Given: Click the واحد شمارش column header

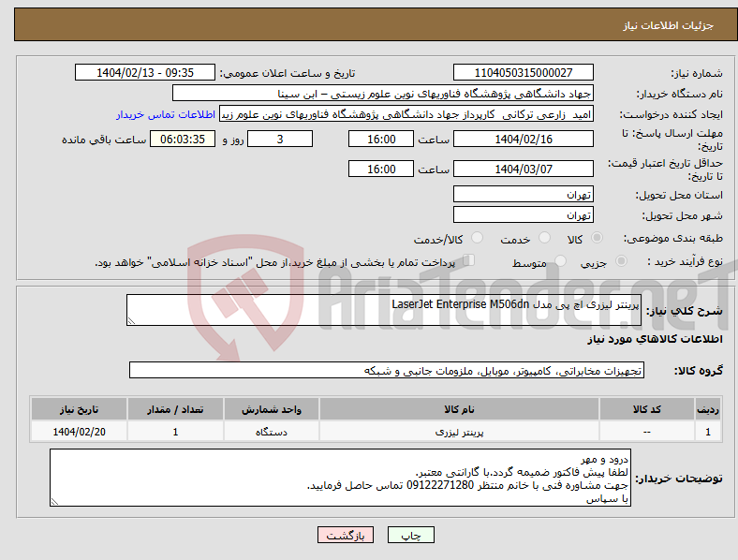Looking at the screenshot, I should click(272, 409).
